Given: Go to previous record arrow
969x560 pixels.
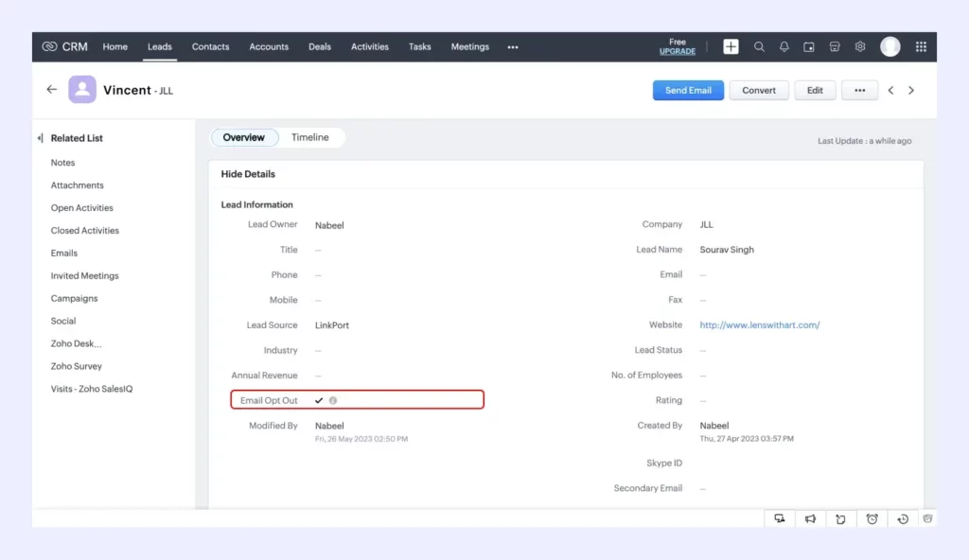Looking at the screenshot, I should click(890, 90).
